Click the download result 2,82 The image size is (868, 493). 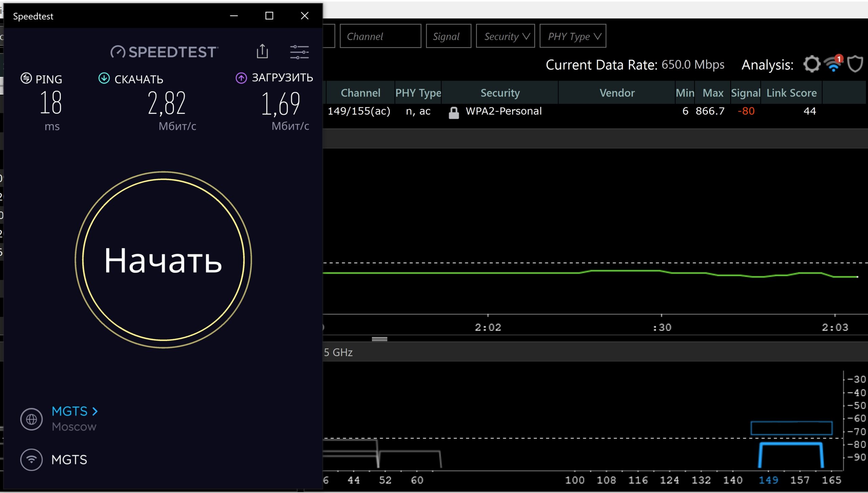(x=167, y=103)
